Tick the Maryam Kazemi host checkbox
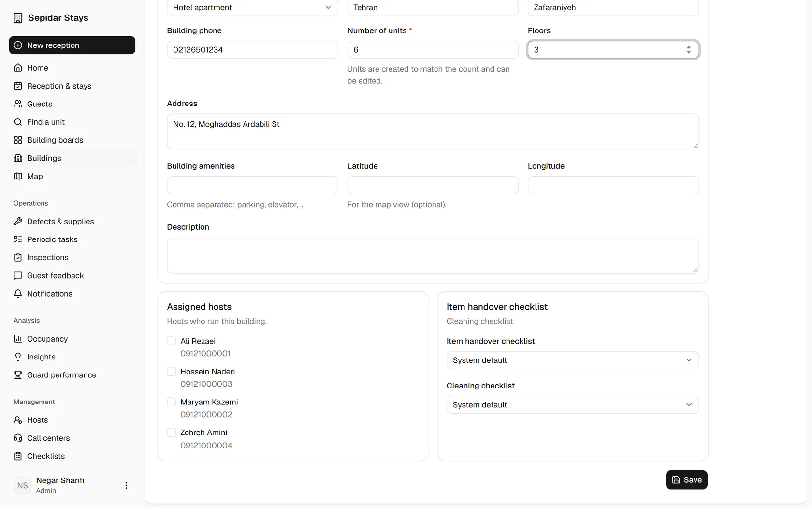Screen dimensions: 812x508 (171, 402)
